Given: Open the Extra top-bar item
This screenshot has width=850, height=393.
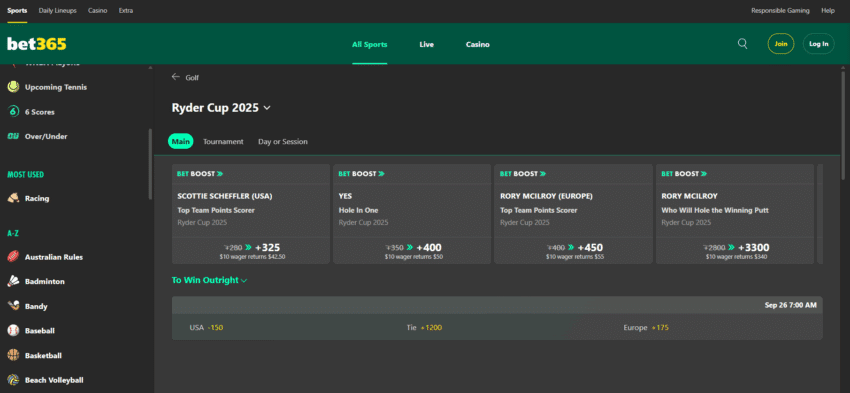Looking at the screenshot, I should (126, 10).
